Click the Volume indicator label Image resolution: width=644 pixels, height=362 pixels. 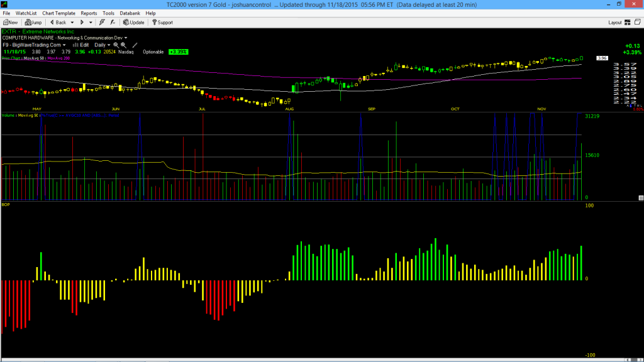pyautogui.click(x=8, y=116)
